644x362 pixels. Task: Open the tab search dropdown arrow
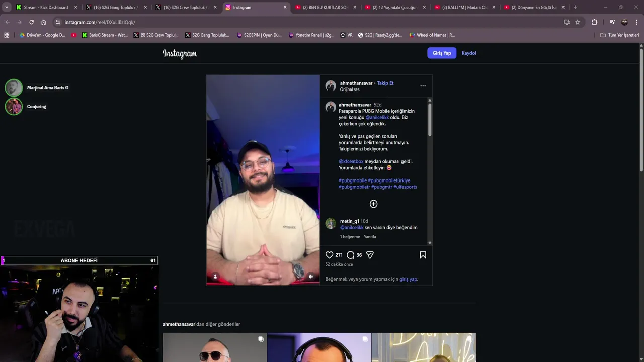[7, 7]
